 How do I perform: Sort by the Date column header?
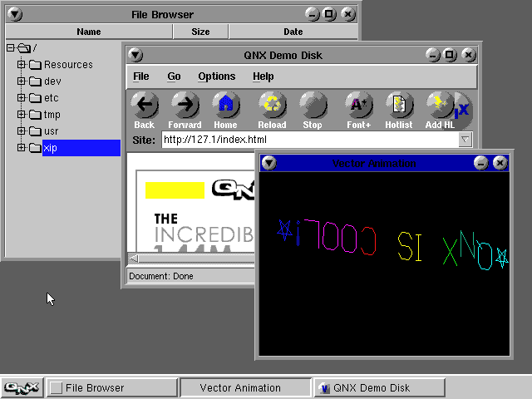tap(293, 32)
